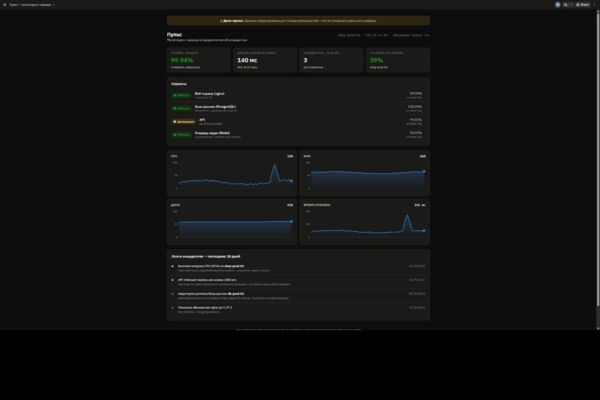Click the green status badge for Redis
Viewport: 600px width, 400px height.
point(181,135)
